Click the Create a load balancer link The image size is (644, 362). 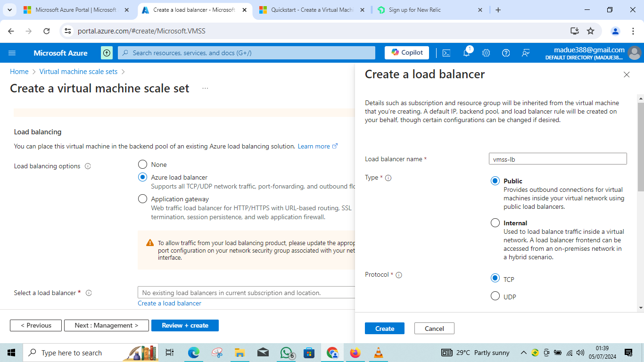169,304
